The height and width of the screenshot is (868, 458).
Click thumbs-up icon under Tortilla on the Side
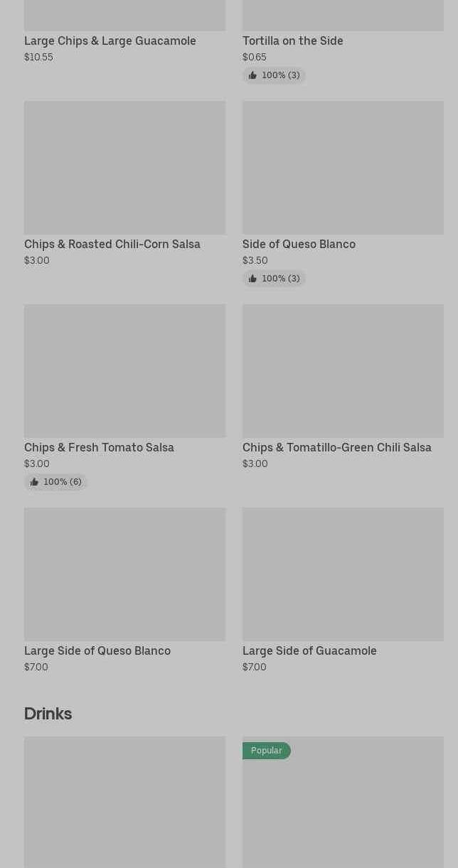pos(252,75)
